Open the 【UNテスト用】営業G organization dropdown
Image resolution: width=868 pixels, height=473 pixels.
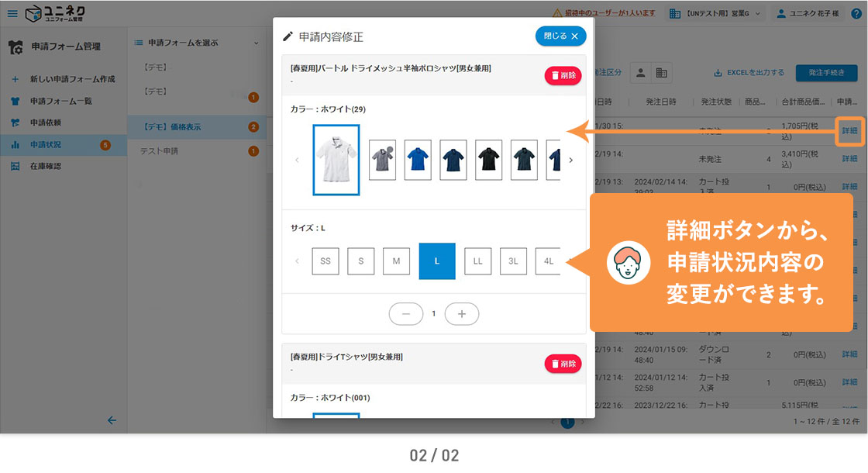[714, 13]
